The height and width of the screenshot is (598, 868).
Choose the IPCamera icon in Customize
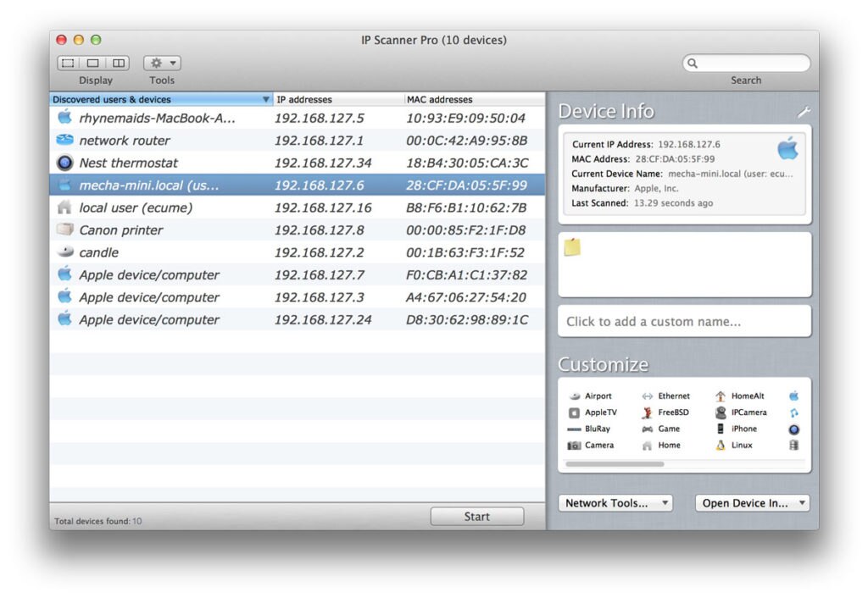722,413
